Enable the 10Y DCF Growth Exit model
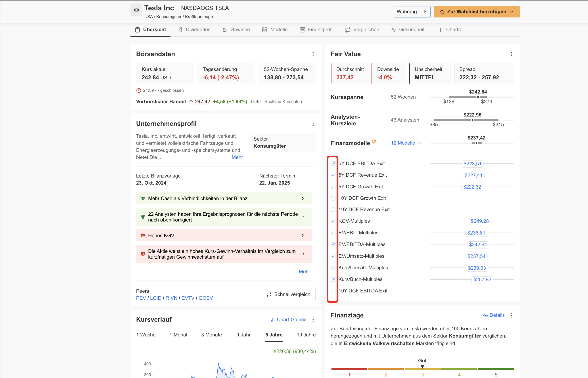This screenshot has width=588, height=378. (333, 198)
